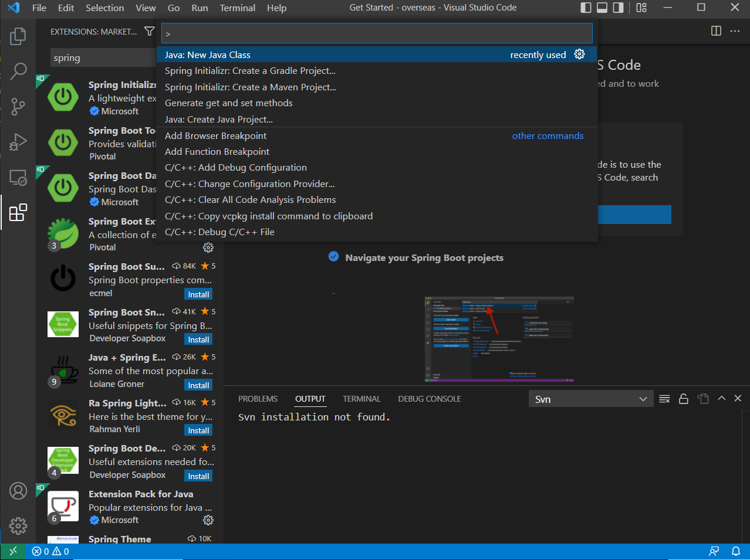Open the Run and Debug view
The height and width of the screenshot is (560, 750).
18,142
